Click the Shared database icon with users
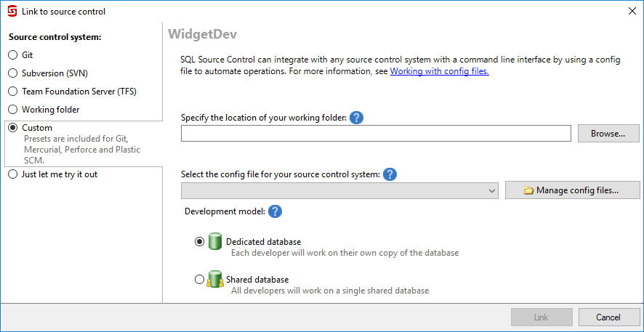Viewport: 644px width, 332px height. (x=214, y=280)
